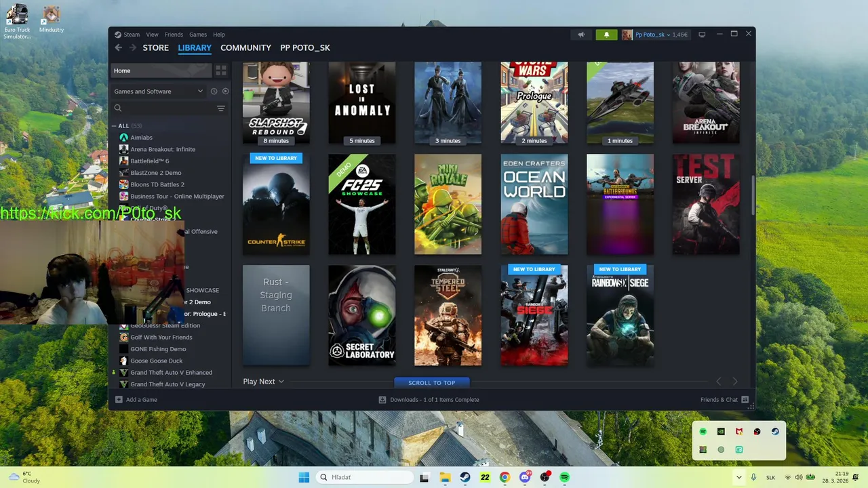Screen dimensions: 868x488
Task: Open advanced filter options icon
Action: tap(221, 108)
